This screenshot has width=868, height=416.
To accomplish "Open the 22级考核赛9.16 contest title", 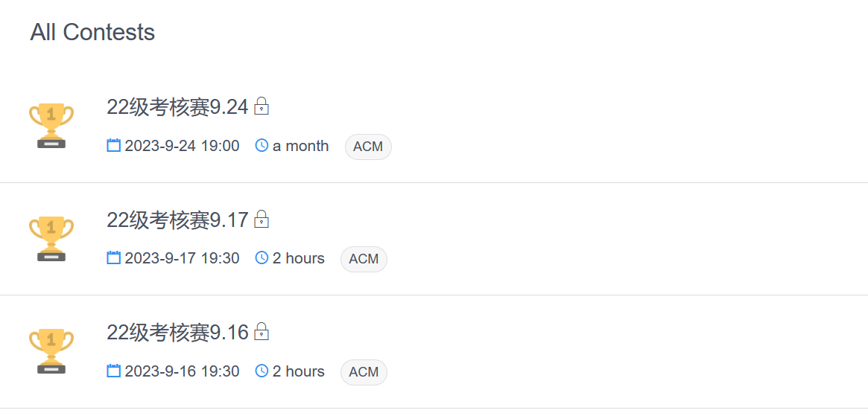I will tap(177, 333).
